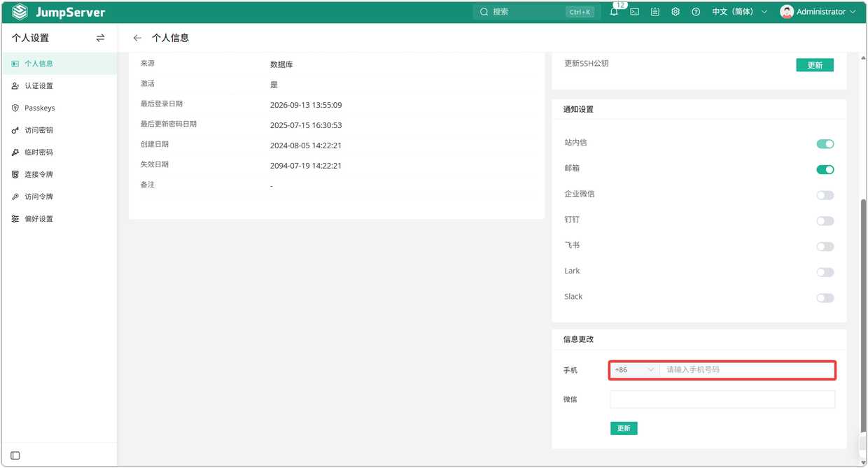Click the 访问令牌 icon in sidebar

pyautogui.click(x=15, y=197)
